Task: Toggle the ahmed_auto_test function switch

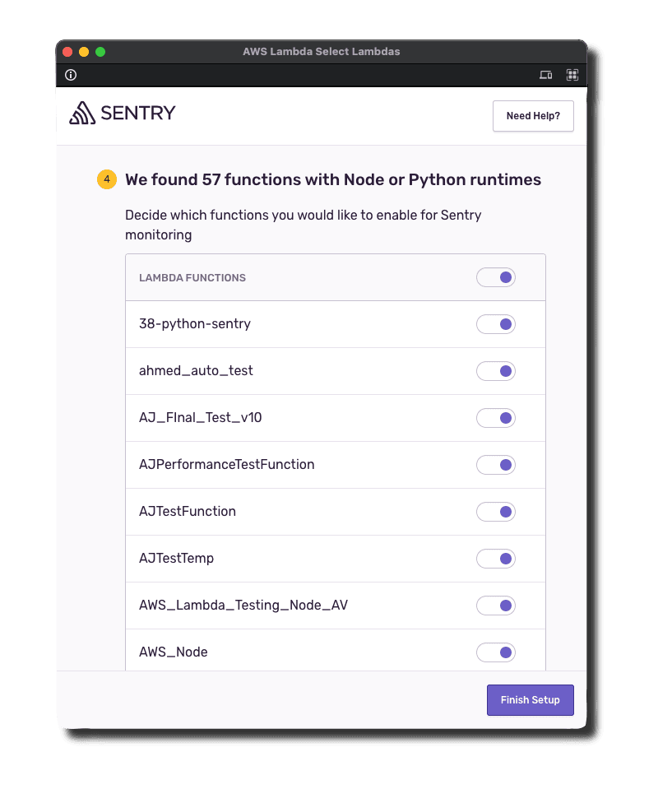Action: (495, 371)
